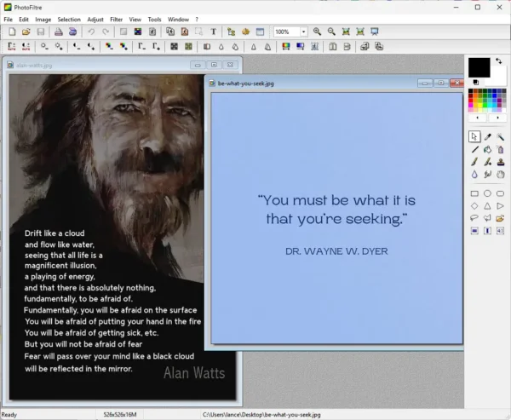This screenshot has height=420, width=511.
Task: Load a selection shape with folder icon
Action: tap(500, 218)
